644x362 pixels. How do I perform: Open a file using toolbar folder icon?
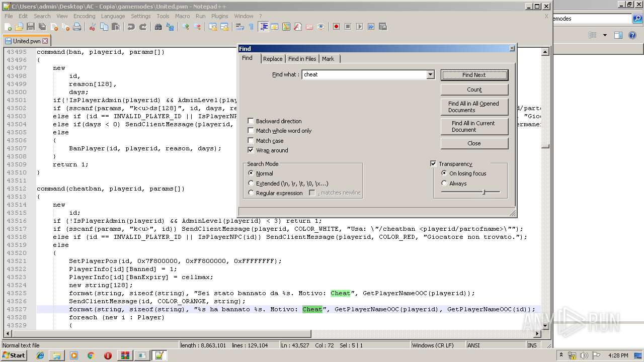pyautogui.click(x=19, y=27)
